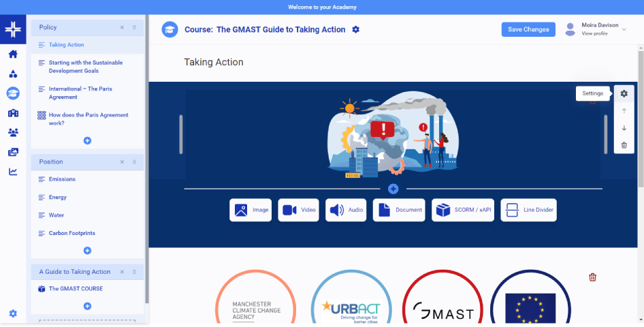Viewport: 644px width, 327px height.
Task: Delete block using trash icon in toolbar
Action: click(624, 145)
